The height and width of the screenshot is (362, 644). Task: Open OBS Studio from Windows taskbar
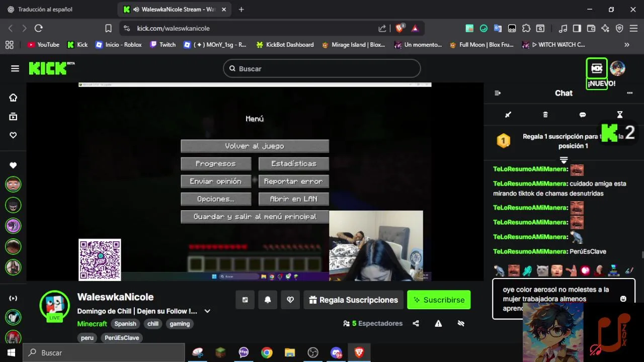[x=313, y=353]
